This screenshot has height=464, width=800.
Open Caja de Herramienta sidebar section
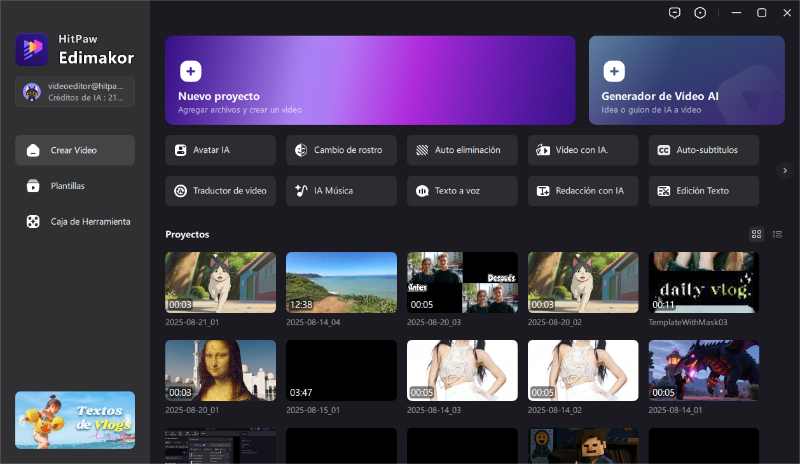[75, 222]
